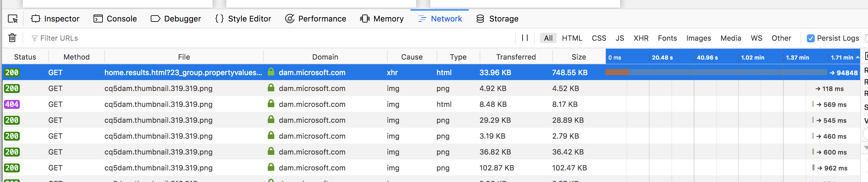Sort requests by Status column header
Image resolution: width=868 pixels, height=182 pixels.
click(x=25, y=57)
